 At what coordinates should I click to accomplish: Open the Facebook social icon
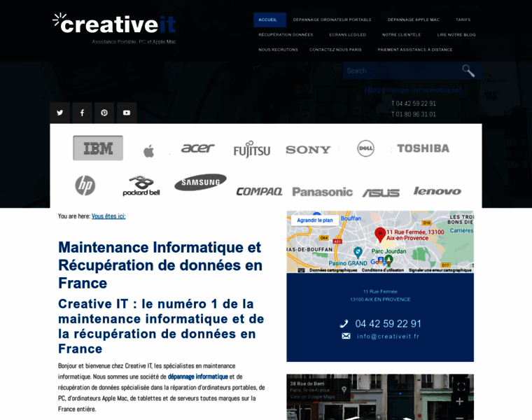(x=82, y=113)
